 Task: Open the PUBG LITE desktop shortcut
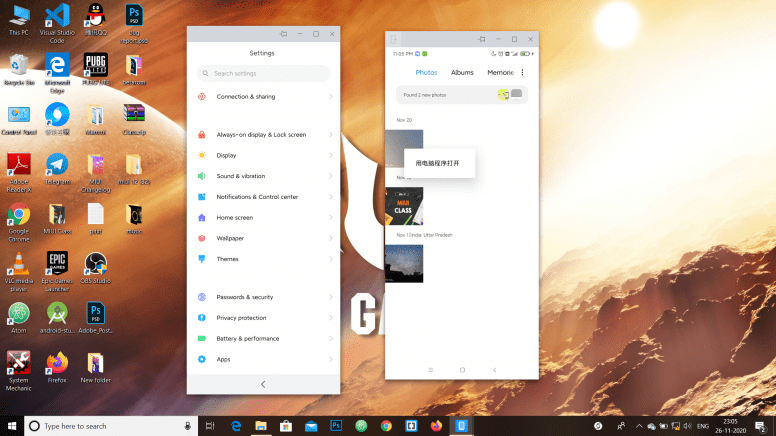(x=96, y=69)
